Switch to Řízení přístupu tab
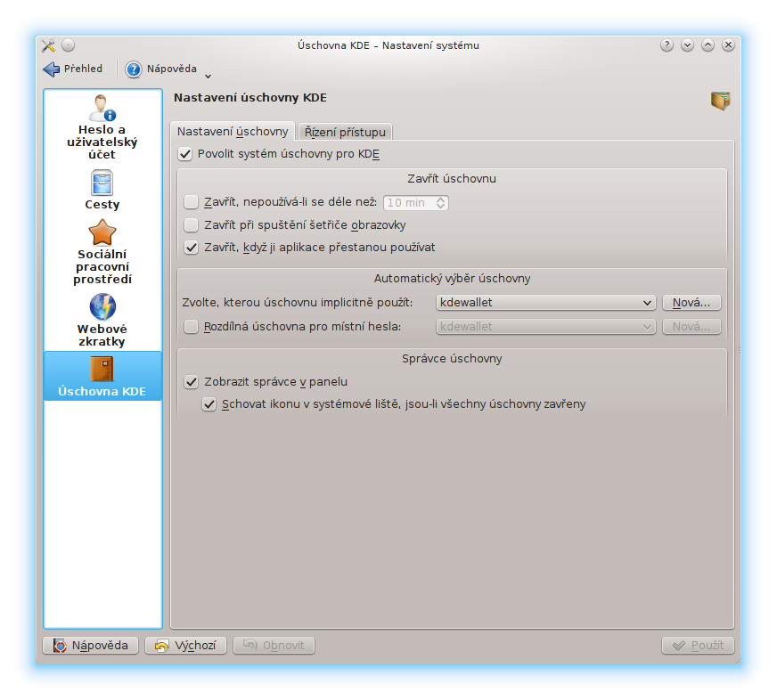This screenshot has height=700, width=777. 345,133
